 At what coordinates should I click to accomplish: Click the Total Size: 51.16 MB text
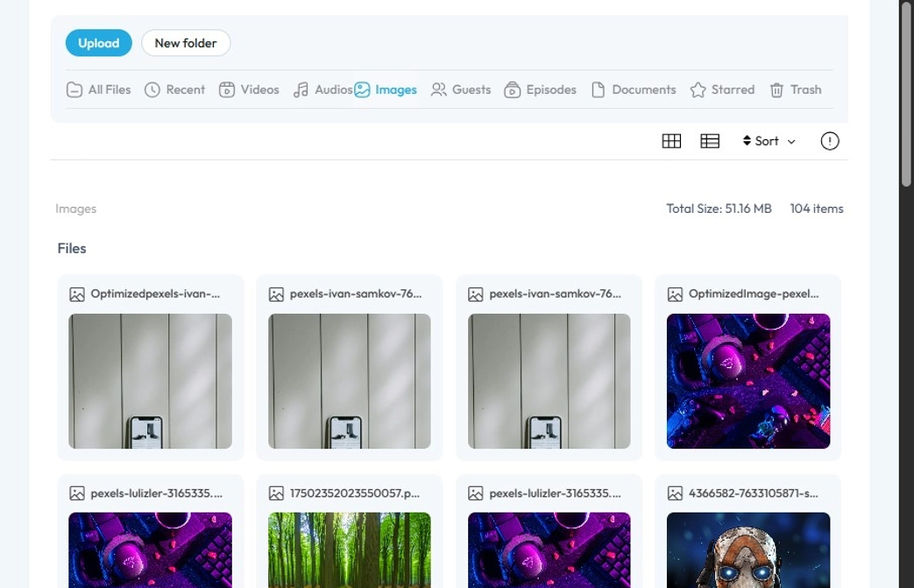[719, 209]
